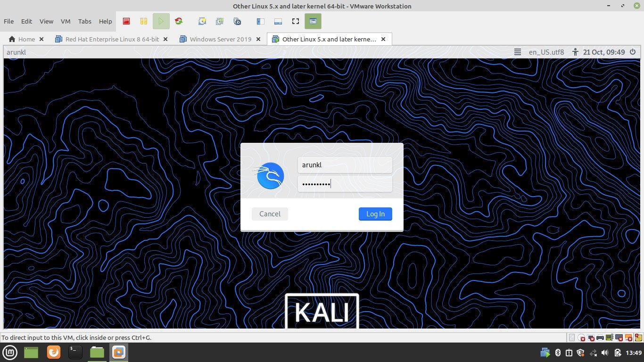Take a snapshot using the clock snapshot icon
Viewport: 644px width, 362px height.
coord(202,21)
